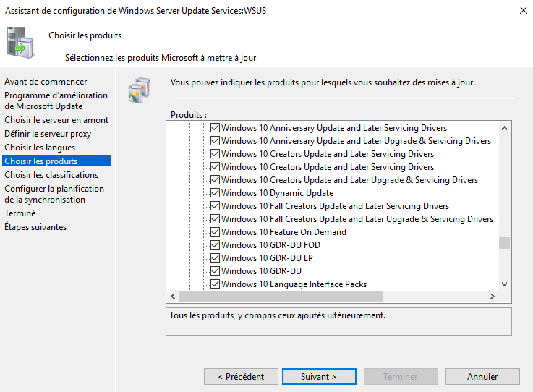Uncheck Windows 10 Fall Creators Update and Later Upgrade & Servicing Drivers

tap(215, 218)
